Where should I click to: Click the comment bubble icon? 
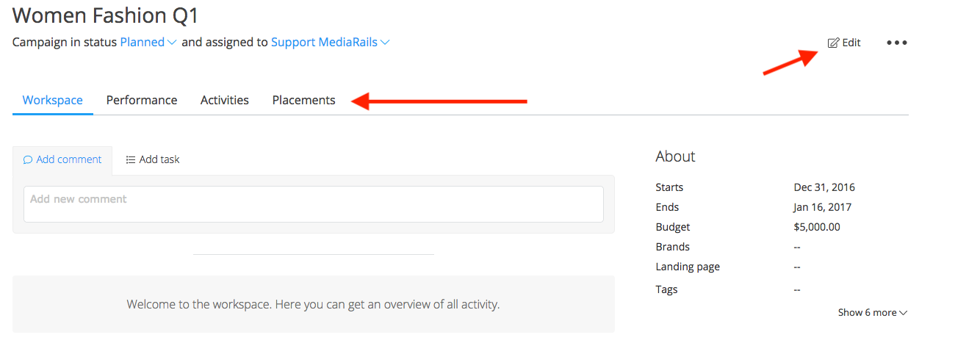[28, 159]
